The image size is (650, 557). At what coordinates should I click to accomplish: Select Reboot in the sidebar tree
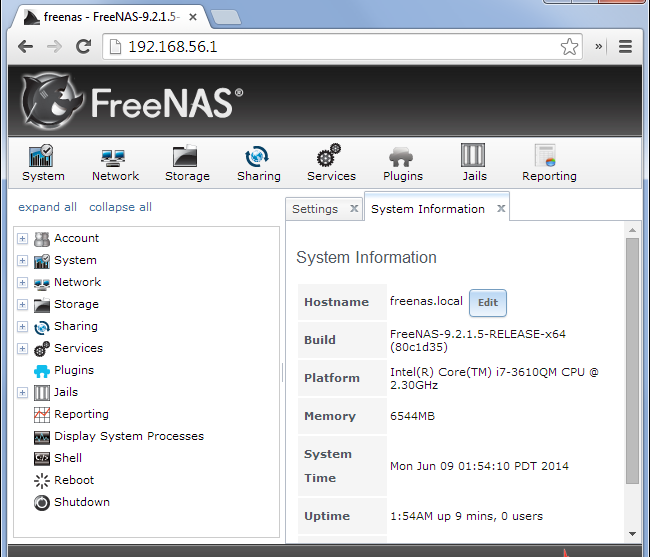(x=74, y=480)
